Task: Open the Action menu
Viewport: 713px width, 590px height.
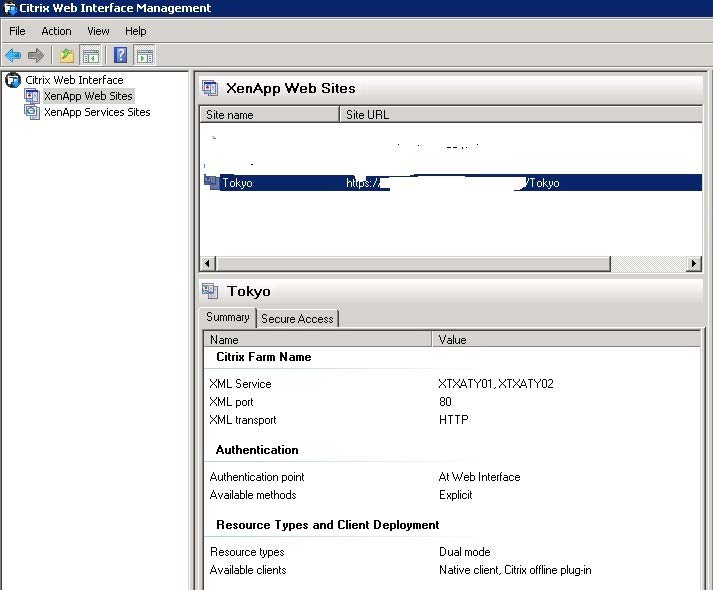Action: coord(56,31)
